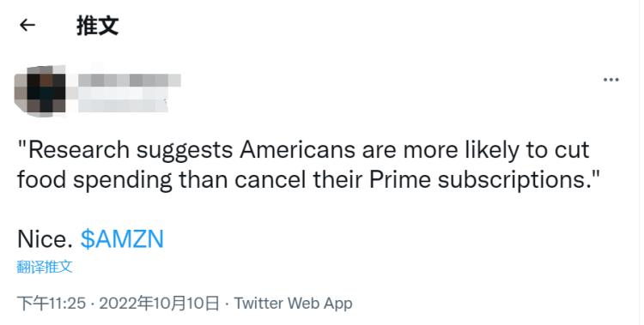Go back using the left arrow icon
The width and height of the screenshot is (644, 325).
[x=27, y=26]
